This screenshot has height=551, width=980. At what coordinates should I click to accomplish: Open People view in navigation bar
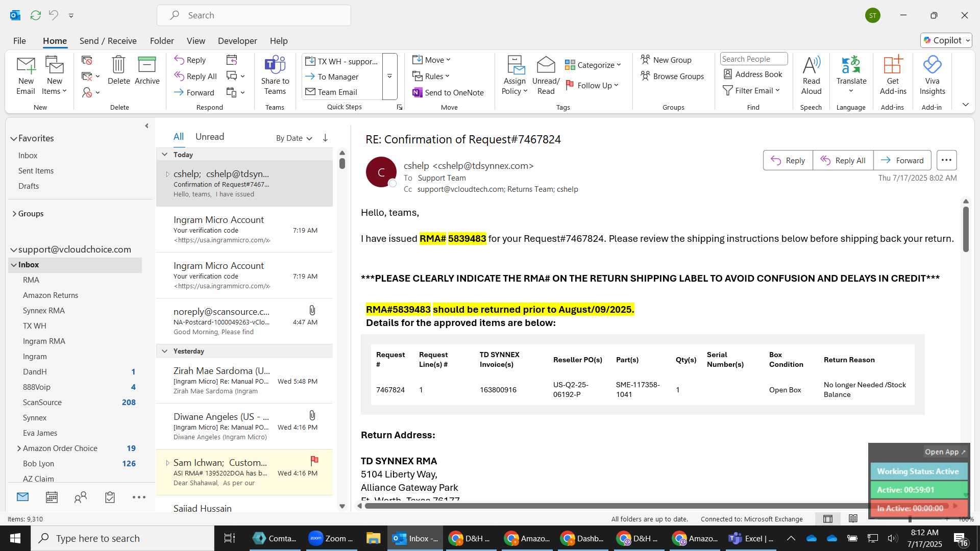pos(81,497)
